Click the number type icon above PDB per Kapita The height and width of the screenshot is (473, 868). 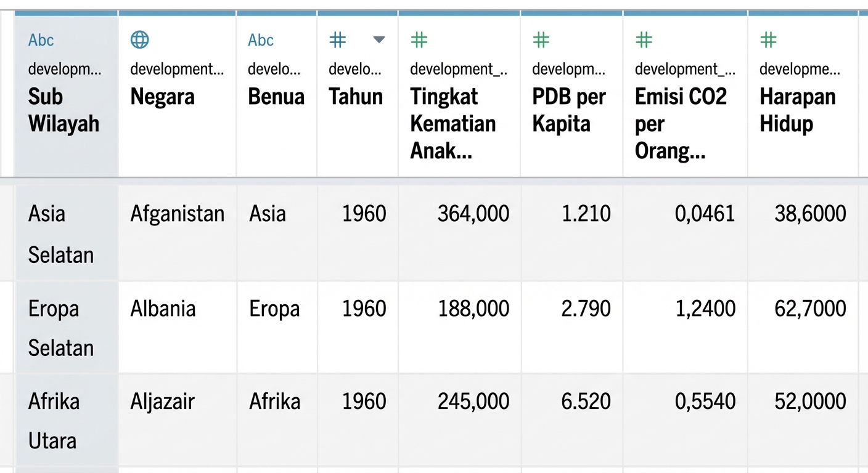[541, 41]
